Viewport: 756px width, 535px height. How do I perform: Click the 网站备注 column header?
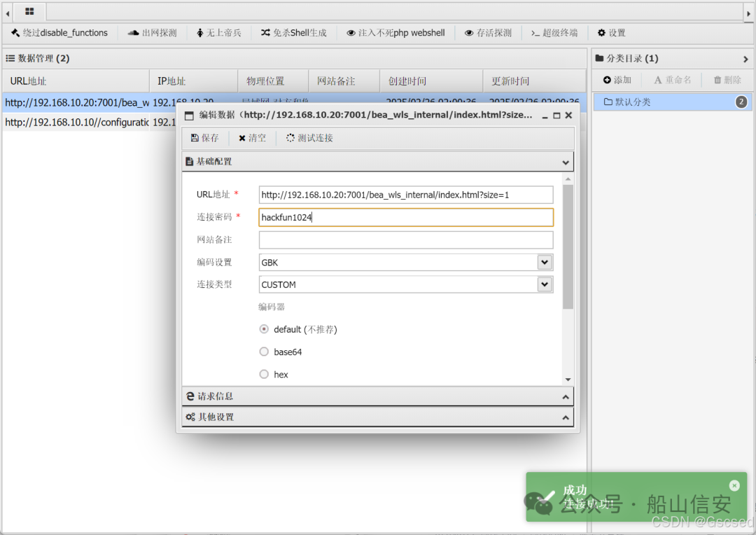344,81
